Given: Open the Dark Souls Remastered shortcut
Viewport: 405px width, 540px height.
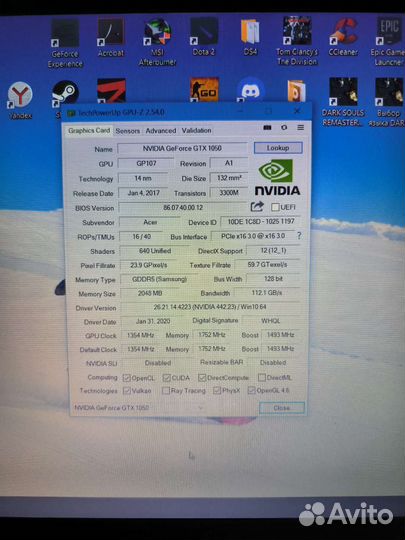Looking at the screenshot, I should pos(342,102).
